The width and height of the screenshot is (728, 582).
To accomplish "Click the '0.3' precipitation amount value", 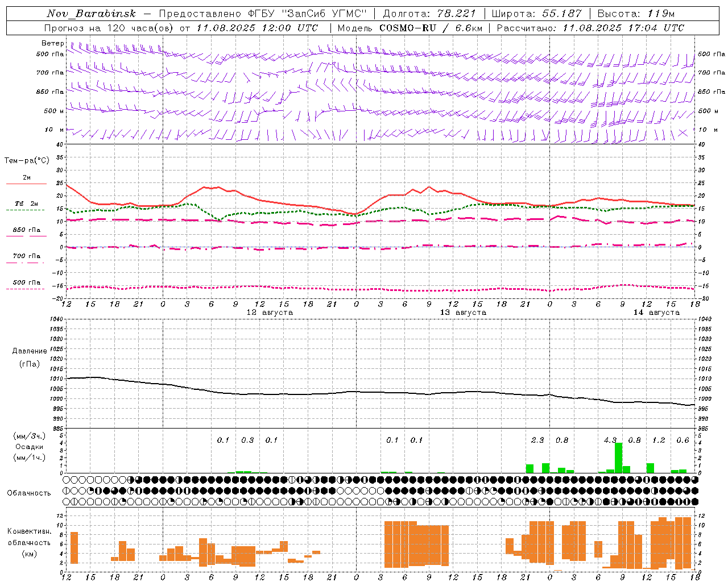I will [247, 440].
